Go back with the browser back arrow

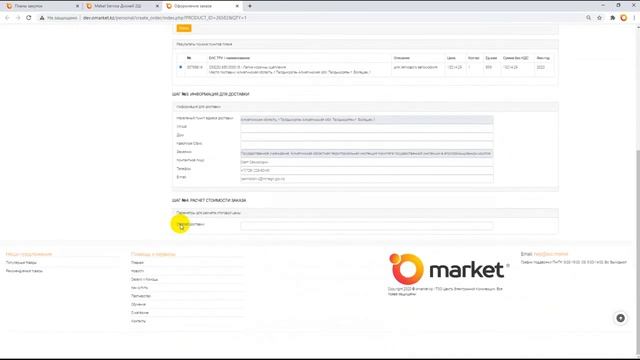click(x=7, y=18)
